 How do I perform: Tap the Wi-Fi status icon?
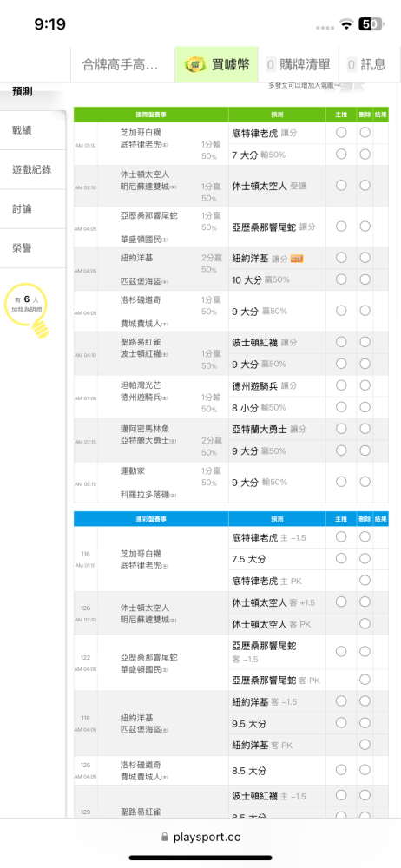(347, 24)
